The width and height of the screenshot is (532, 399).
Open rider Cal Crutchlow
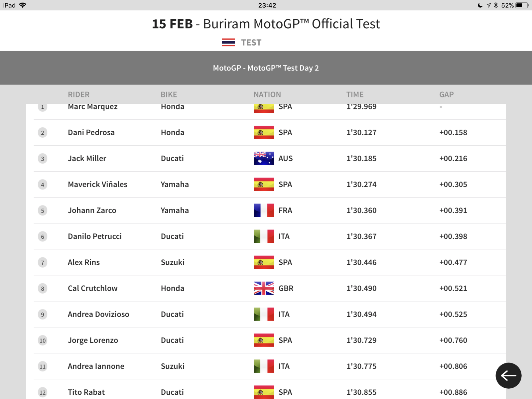(x=92, y=288)
